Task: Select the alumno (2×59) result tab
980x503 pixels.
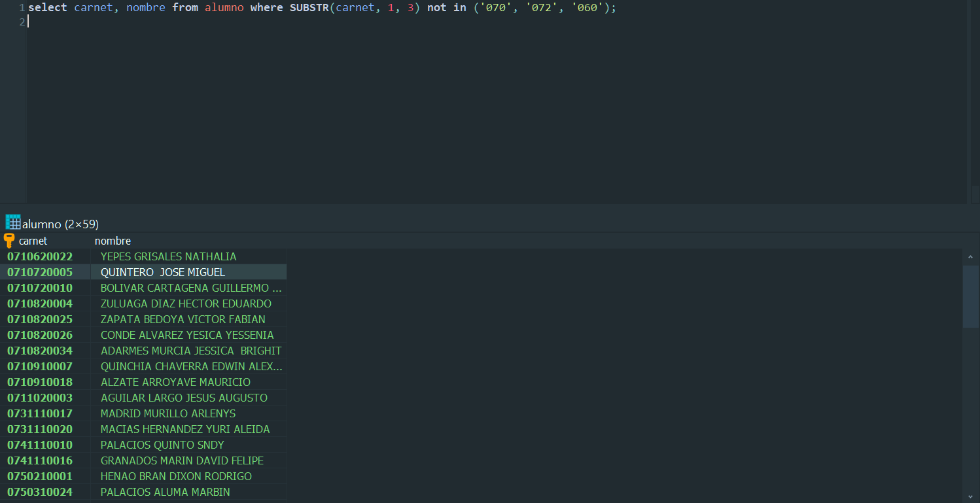Action: pyautogui.click(x=60, y=224)
